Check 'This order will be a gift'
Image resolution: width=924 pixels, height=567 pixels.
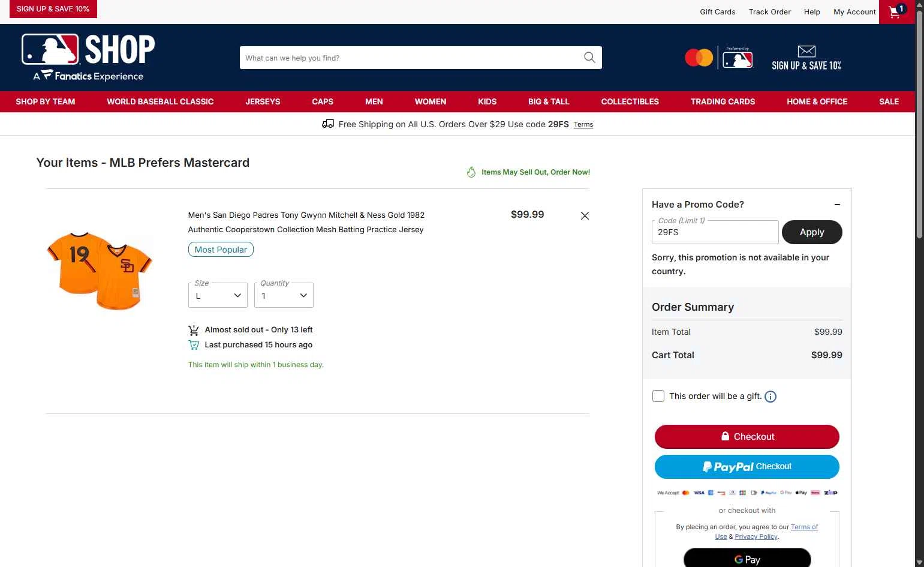point(658,396)
